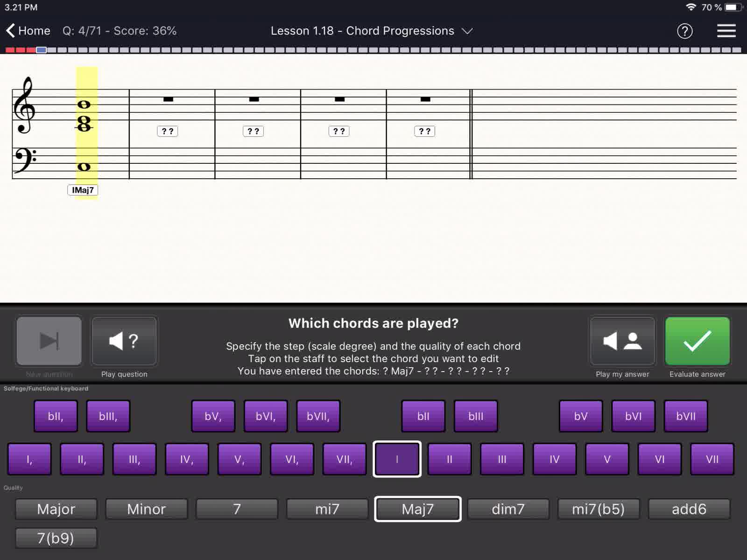This screenshot has height=560, width=747.
Task: Tap the IMaj7 chord label
Action: click(83, 190)
